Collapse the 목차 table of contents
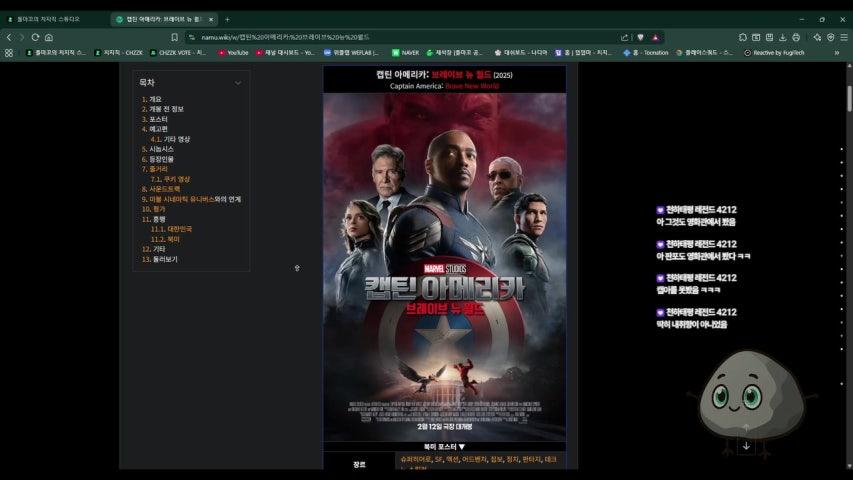 pos(238,83)
